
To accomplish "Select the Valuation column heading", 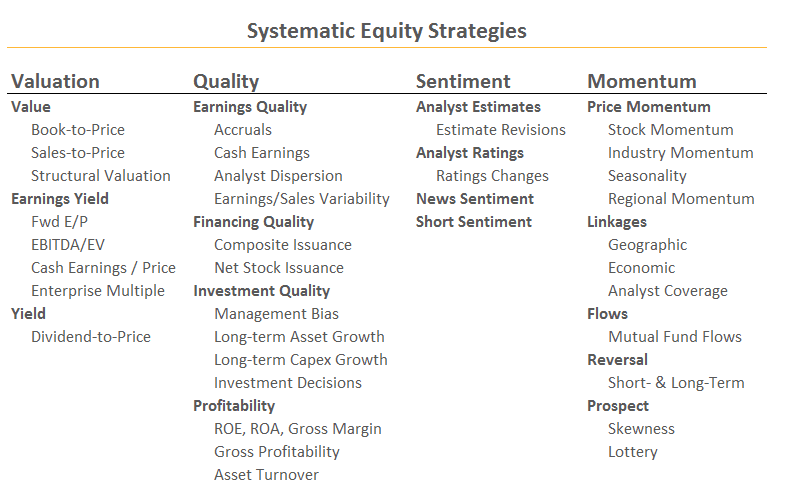I will coord(55,81).
